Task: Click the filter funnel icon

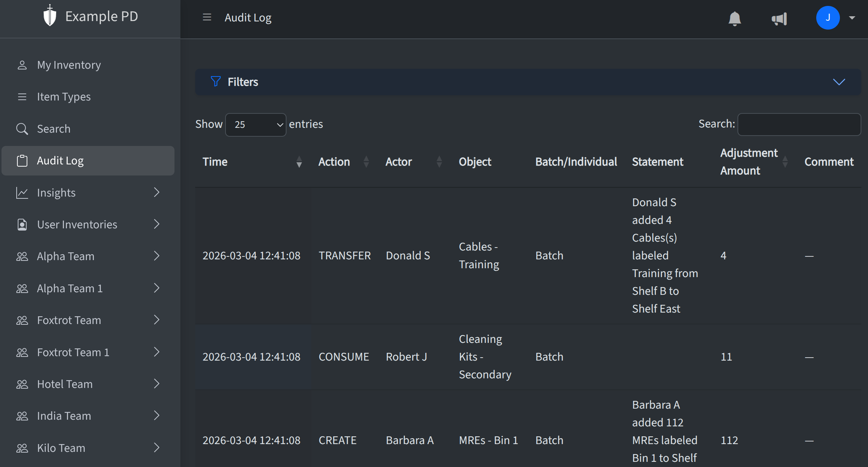Action: tap(215, 82)
